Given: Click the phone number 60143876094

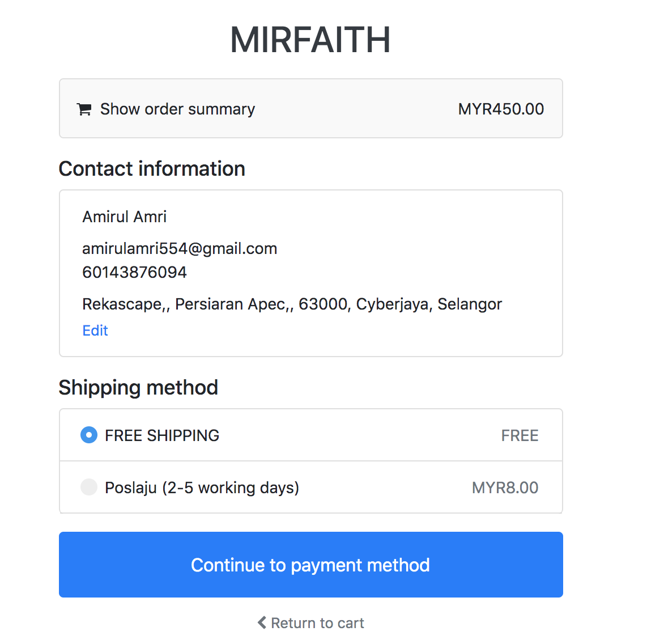Looking at the screenshot, I should 134,273.
